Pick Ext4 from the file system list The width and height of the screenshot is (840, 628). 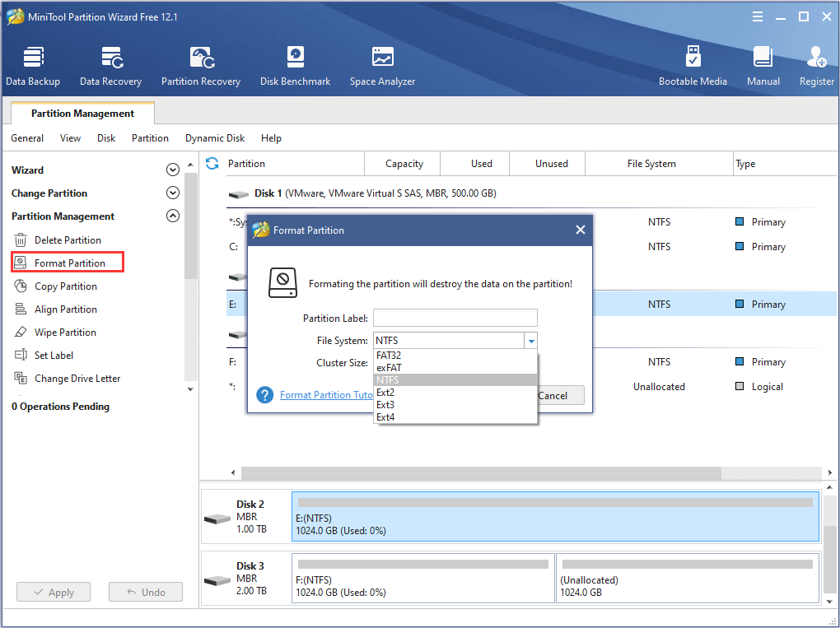tap(455, 417)
